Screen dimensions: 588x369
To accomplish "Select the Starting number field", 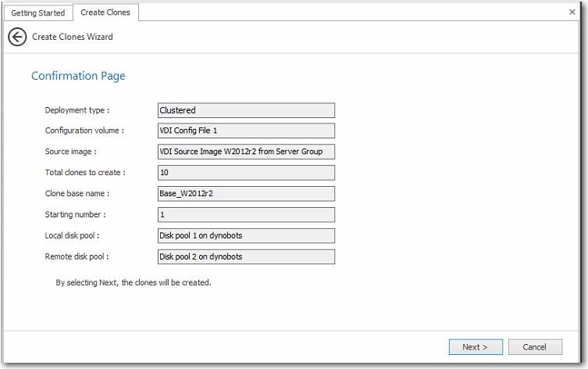I will coord(246,214).
